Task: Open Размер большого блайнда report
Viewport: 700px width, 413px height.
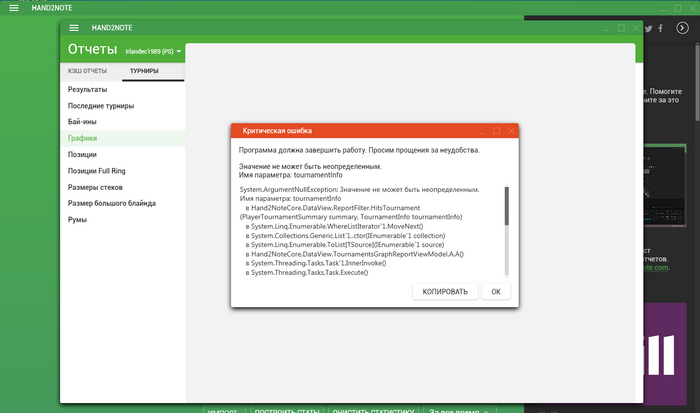Action: [x=123, y=203]
